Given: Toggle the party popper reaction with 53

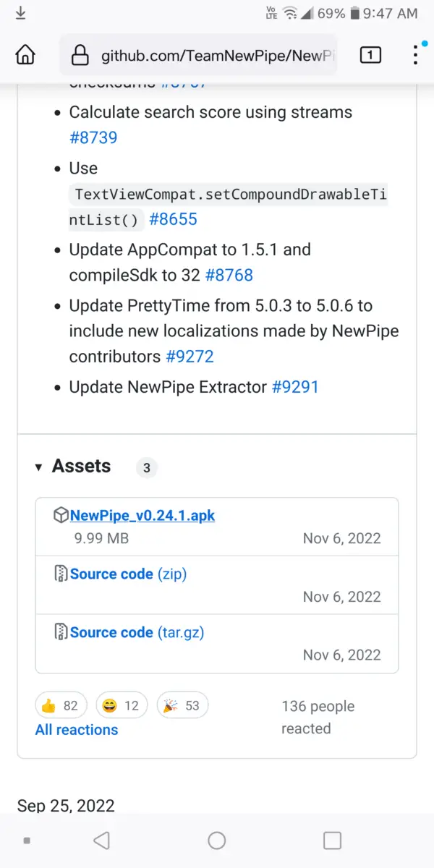Looking at the screenshot, I should pos(182,705).
